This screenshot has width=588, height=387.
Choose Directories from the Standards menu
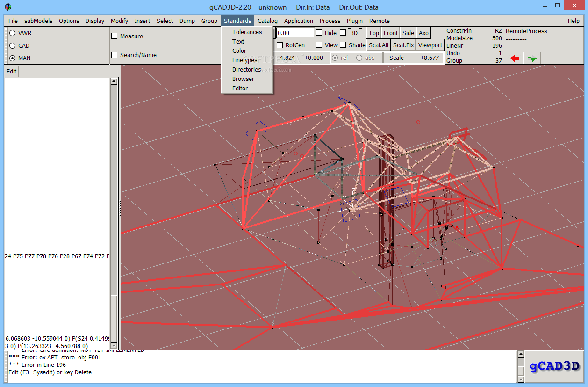[x=247, y=70]
